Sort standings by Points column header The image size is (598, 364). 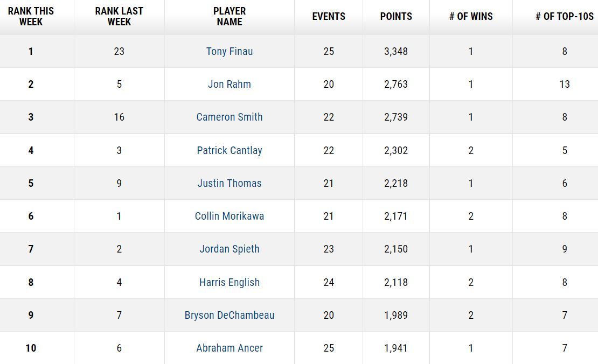click(x=396, y=17)
